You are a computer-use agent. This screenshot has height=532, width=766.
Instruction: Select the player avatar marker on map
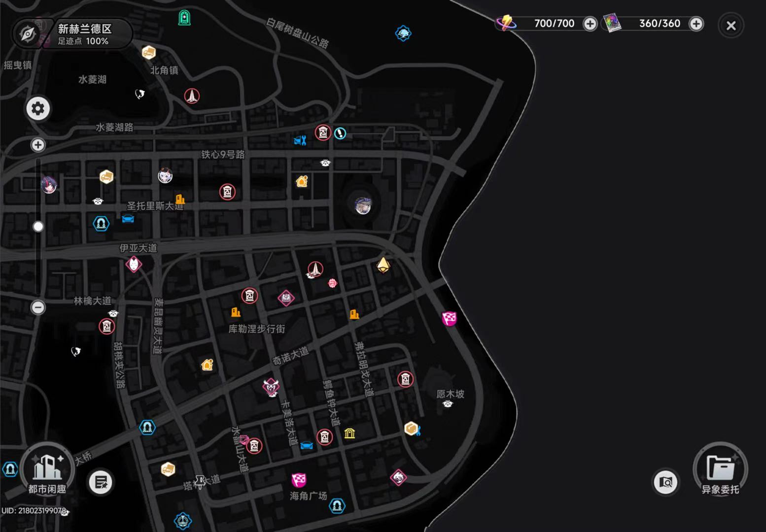363,205
